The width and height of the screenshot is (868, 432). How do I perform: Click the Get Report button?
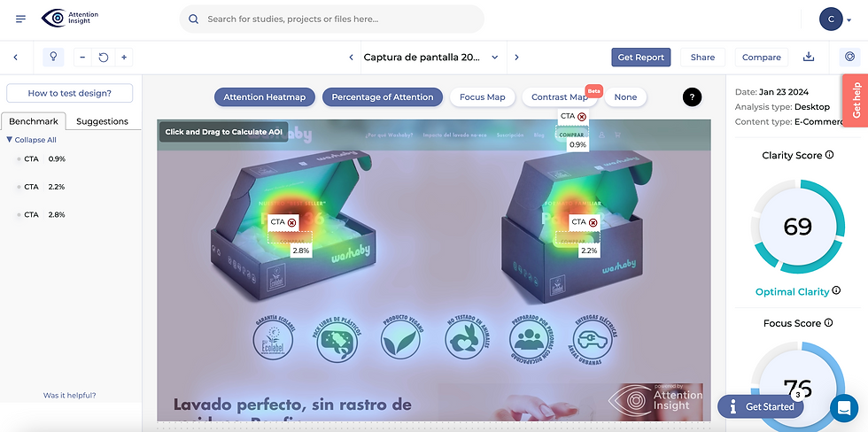click(641, 57)
